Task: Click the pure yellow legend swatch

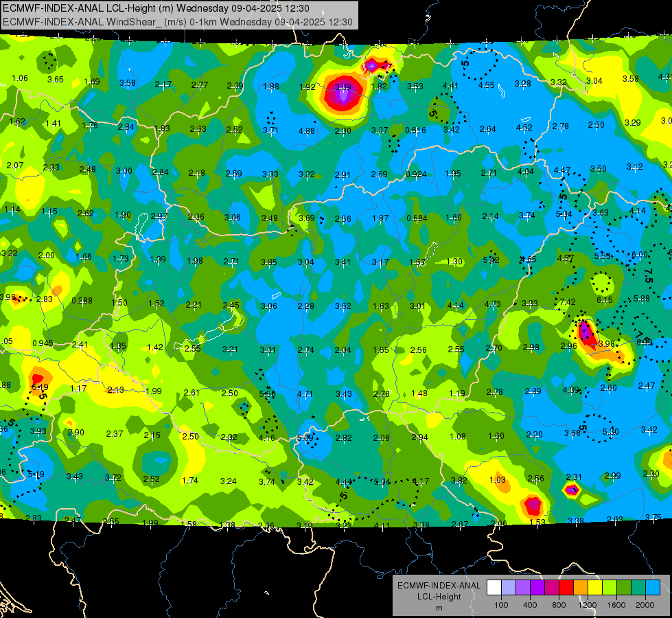Action: coord(595,588)
